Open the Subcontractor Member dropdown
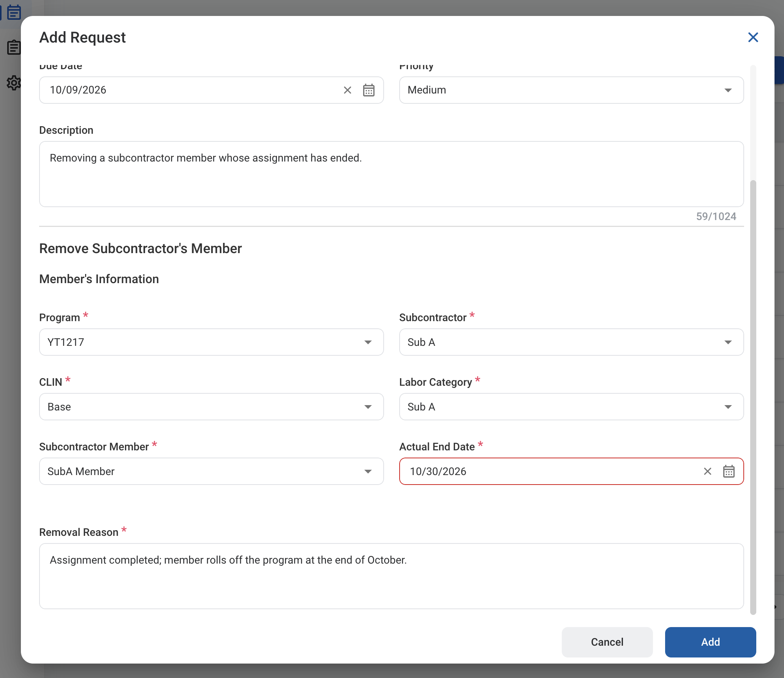 click(211, 471)
